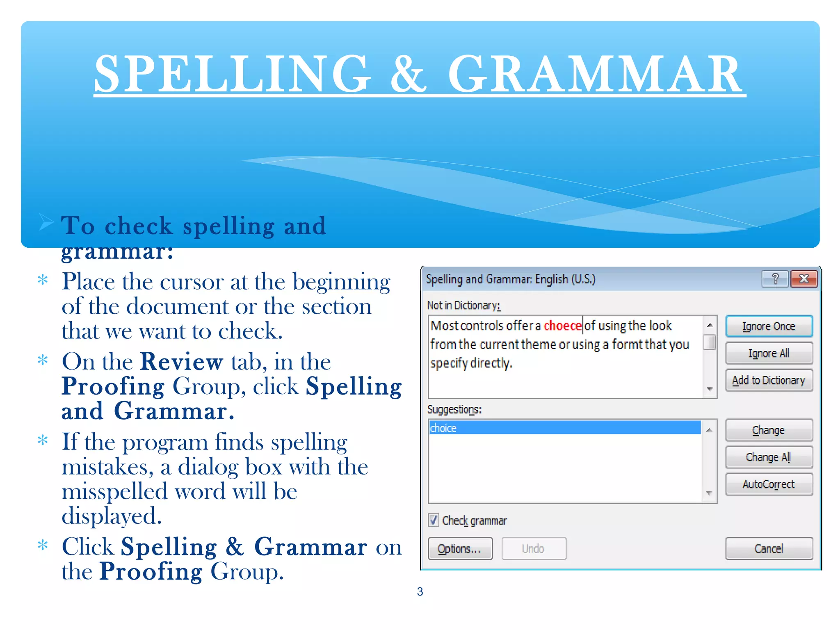This screenshot has height=630, width=840.
Task: Click up arrow of Suggestions list scrollbar
Action: tap(709, 430)
